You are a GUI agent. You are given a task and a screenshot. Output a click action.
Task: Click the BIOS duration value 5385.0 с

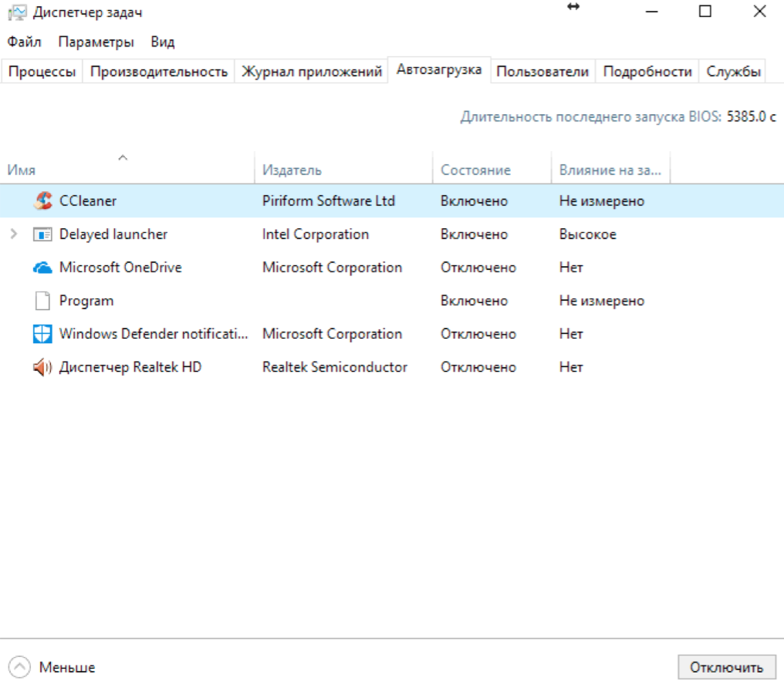tap(751, 117)
